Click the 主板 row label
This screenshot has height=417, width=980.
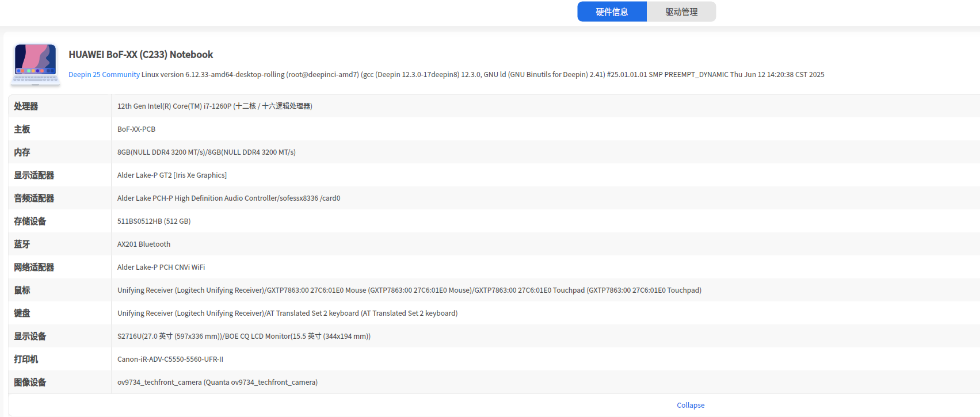[22, 129]
